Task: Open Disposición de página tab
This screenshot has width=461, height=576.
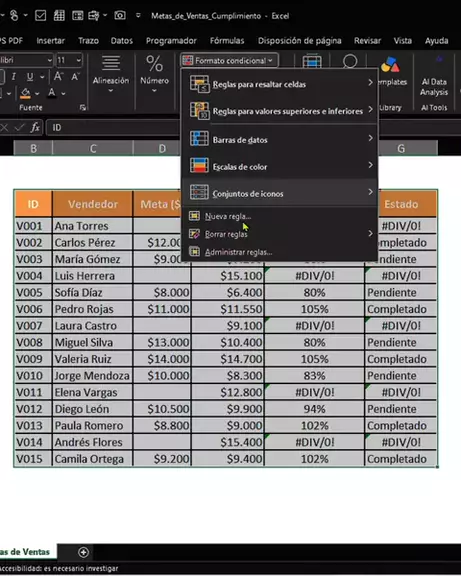Action: coord(299,40)
